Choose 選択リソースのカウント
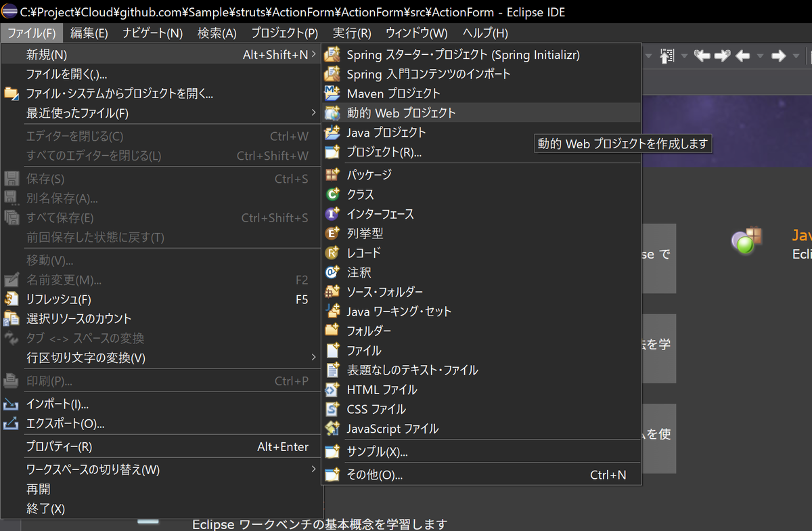Viewport: 812px width, 531px height. click(x=161, y=319)
